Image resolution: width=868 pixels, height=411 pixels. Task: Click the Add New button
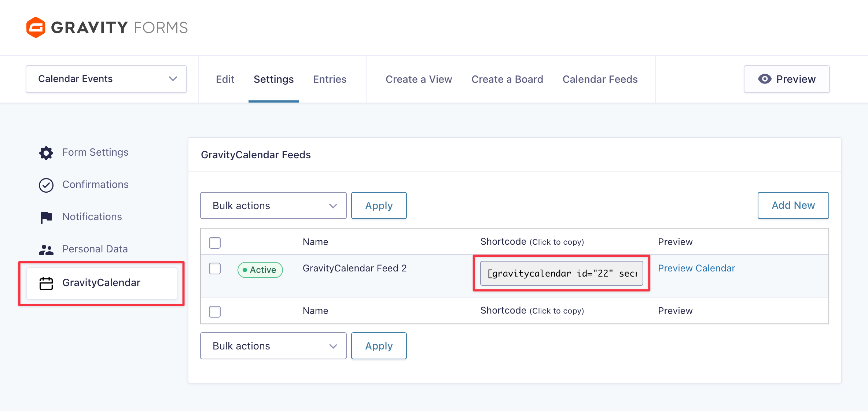[793, 205]
